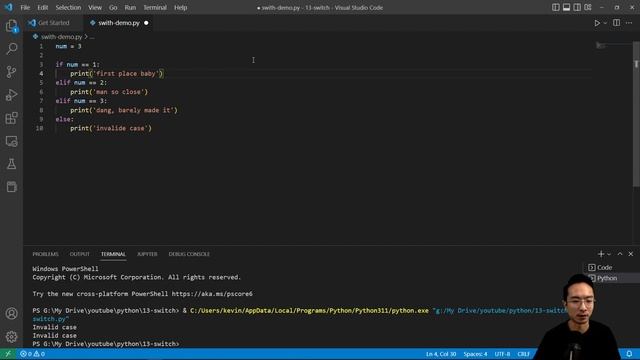Open editor More Actions ellipsis
Image resolution: width=640 pixels, height=360 pixels.
pos(629,23)
